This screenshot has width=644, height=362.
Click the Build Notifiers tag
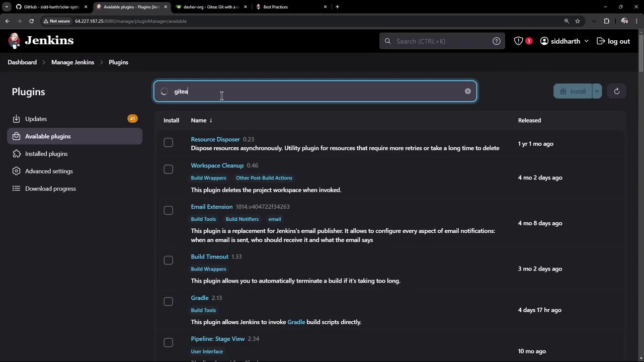(242, 219)
